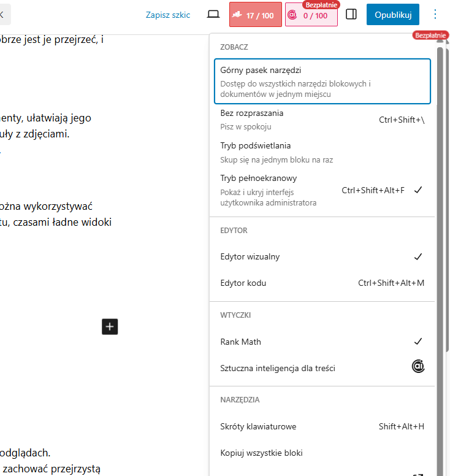Disable Tryb pełnoekranowy fullscreen mode
The width and height of the screenshot is (450, 476).
click(x=322, y=190)
